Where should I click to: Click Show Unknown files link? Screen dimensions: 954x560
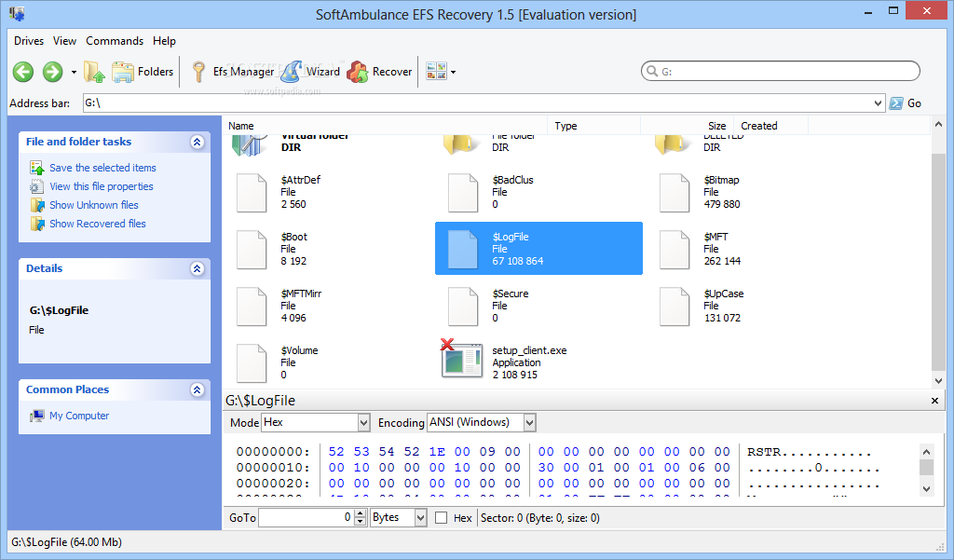pyautogui.click(x=94, y=205)
